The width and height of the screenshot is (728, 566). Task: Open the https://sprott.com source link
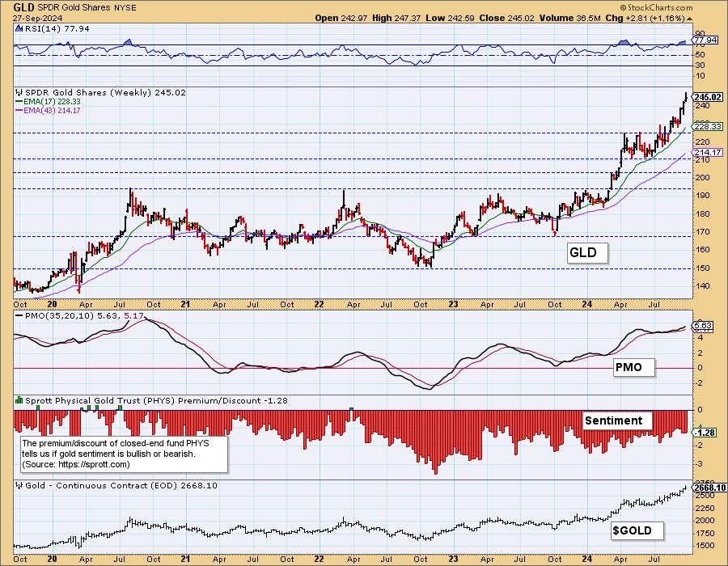(x=94, y=464)
